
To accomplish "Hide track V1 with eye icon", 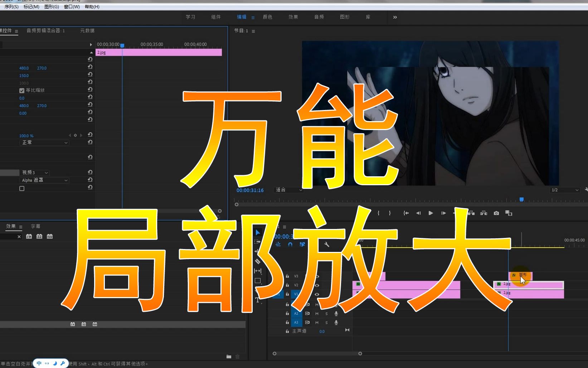I will tap(317, 294).
